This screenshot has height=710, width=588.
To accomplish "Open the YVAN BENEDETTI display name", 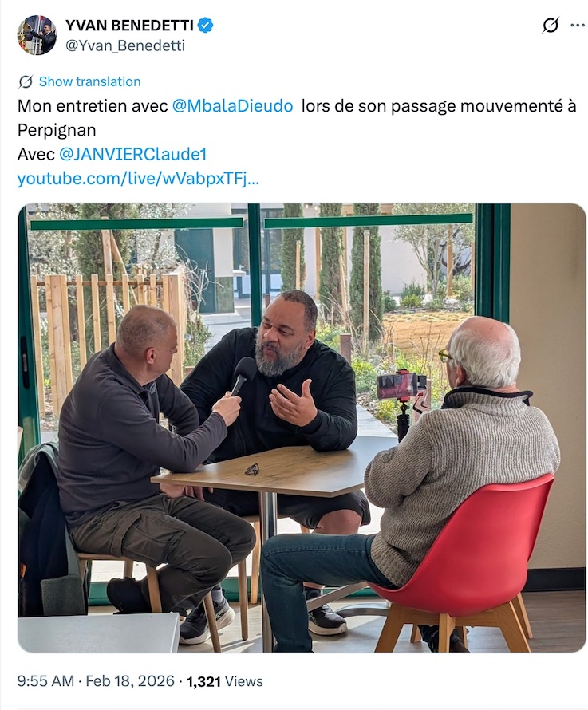I will [x=129, y=26].
